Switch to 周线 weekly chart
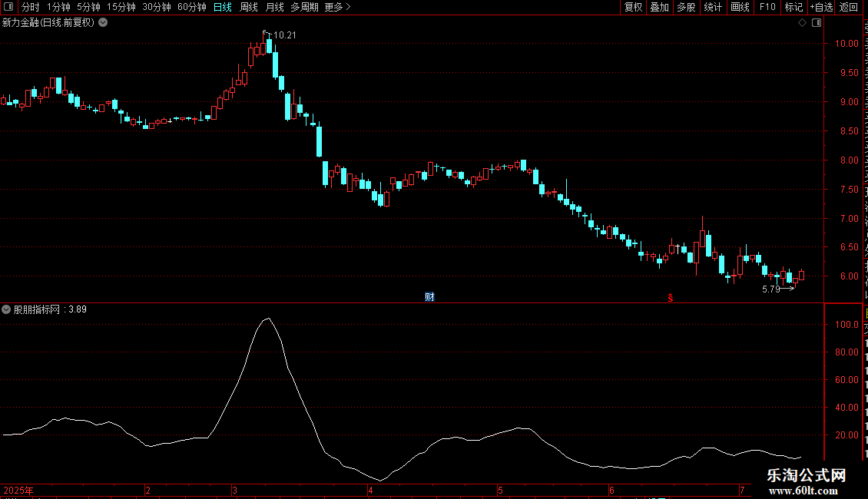This screenshot has height=499, width=868. pos(249,7)
